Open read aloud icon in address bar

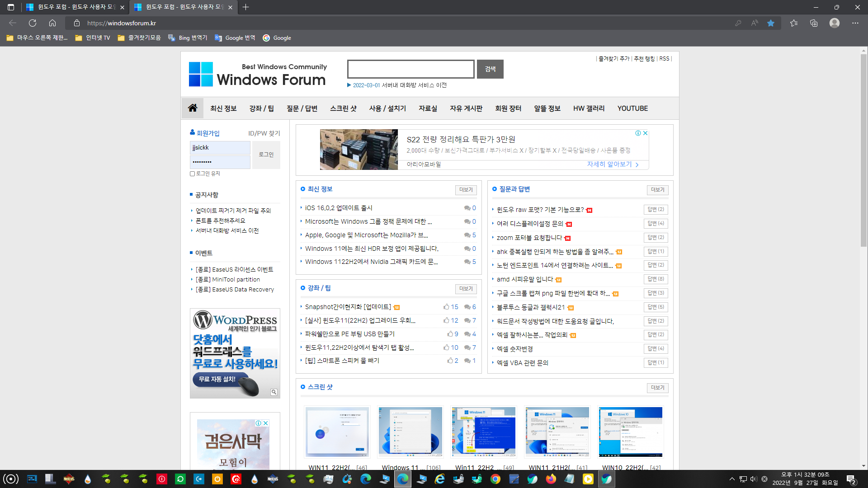click(x=755, y=23)
